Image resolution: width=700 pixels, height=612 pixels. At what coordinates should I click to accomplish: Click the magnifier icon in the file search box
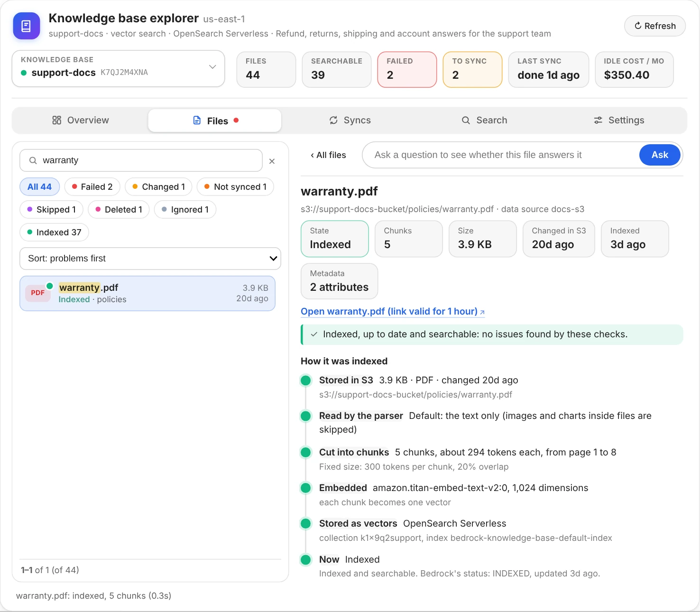pyautogui.click(x=33, y=160)
